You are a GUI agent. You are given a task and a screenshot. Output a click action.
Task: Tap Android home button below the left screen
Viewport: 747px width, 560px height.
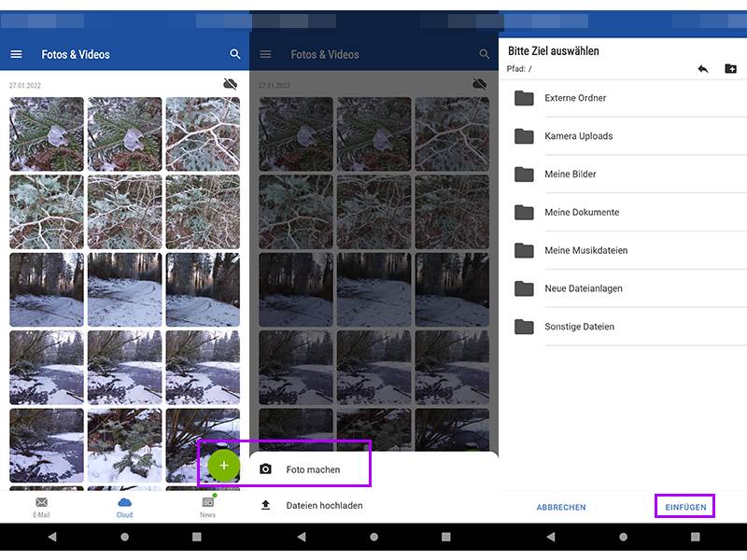[125, 538]
